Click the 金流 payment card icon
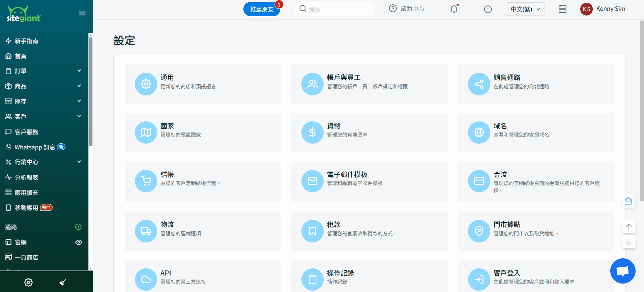The width and height of the screenshot is (644, 292). click(479, 181)
